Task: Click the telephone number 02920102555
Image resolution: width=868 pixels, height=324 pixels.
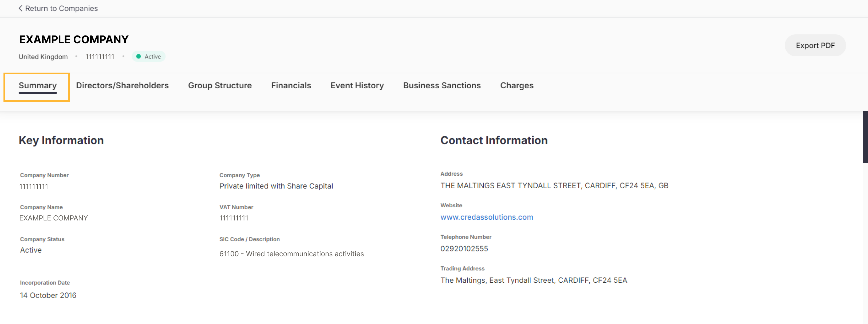Action: coord(464,248)
